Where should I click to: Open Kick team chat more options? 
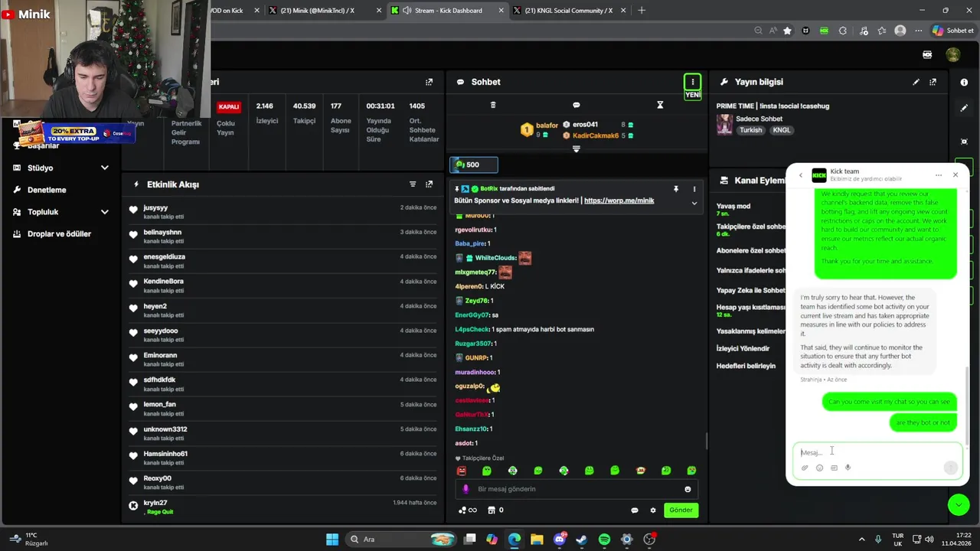click(x=938, y=175)
